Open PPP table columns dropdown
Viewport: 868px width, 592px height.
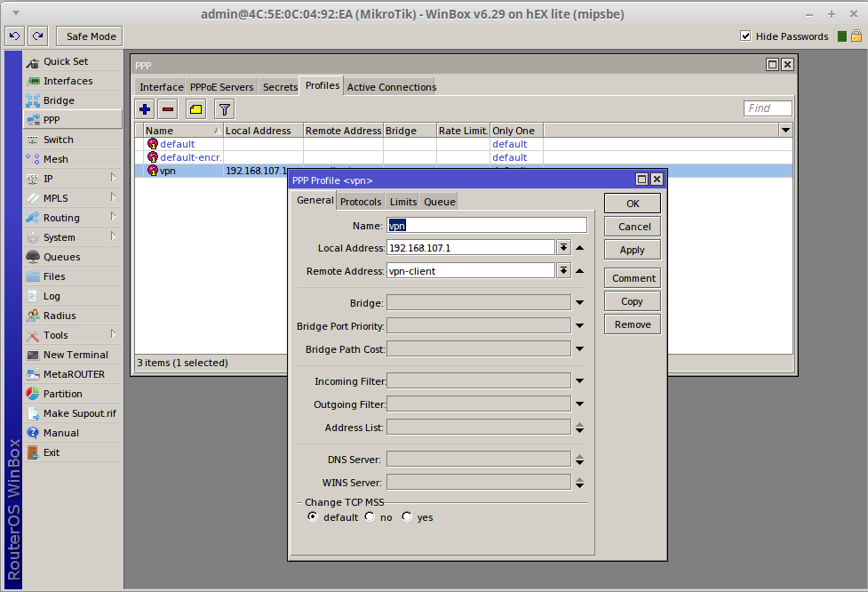[x=785, y=131]
